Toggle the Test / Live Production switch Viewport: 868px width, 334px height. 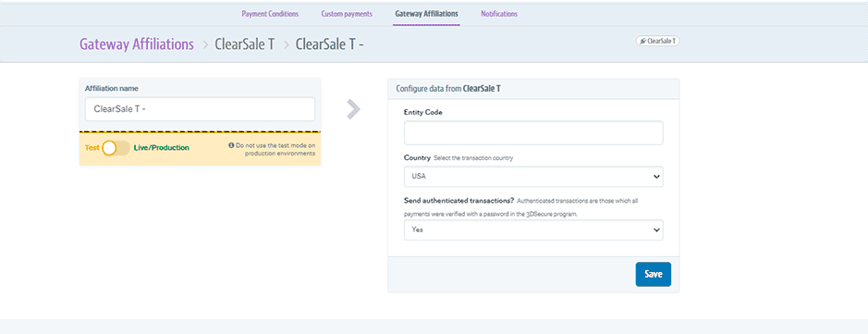point(116,148)
